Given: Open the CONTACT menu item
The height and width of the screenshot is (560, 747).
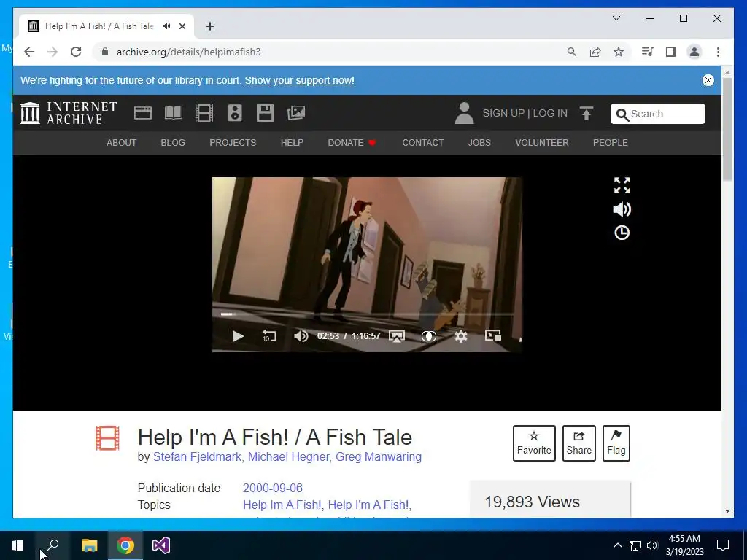Looking at the screenshot, I should (423, 143).
